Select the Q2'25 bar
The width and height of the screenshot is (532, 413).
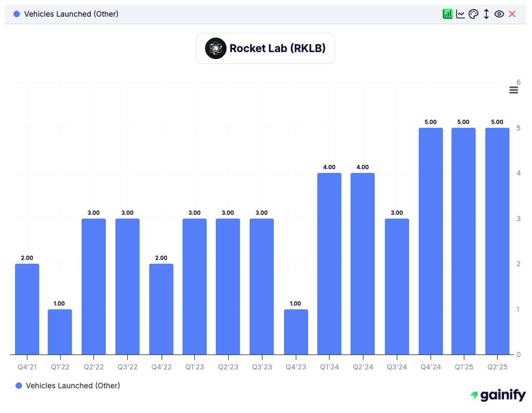497,241
